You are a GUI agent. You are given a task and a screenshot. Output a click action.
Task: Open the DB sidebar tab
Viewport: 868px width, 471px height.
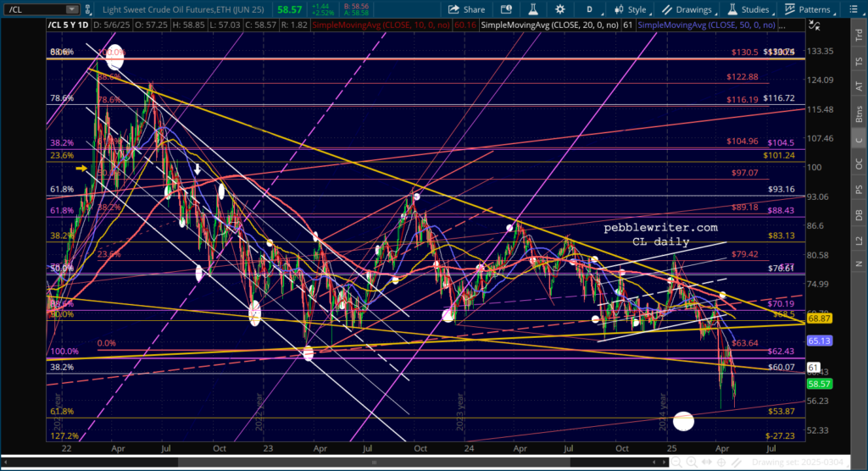point(859,215)
